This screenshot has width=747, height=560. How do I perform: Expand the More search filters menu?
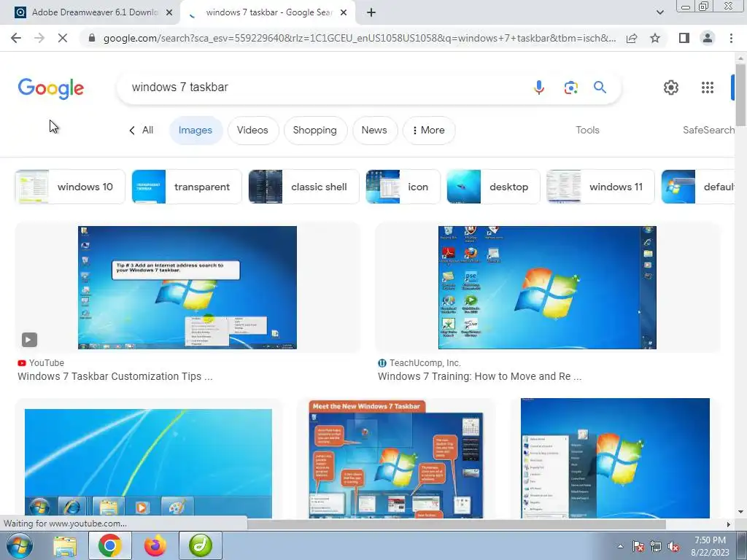429,130
